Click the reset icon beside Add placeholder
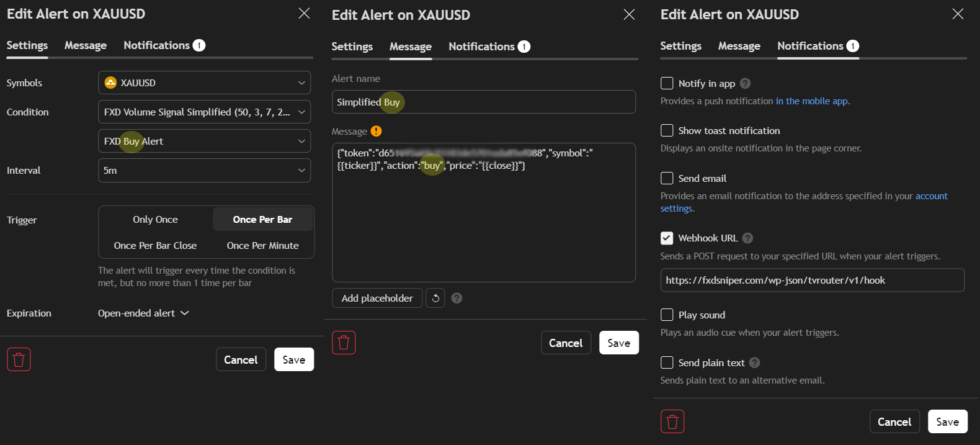The image size is (980, 445). coord(435,298)
